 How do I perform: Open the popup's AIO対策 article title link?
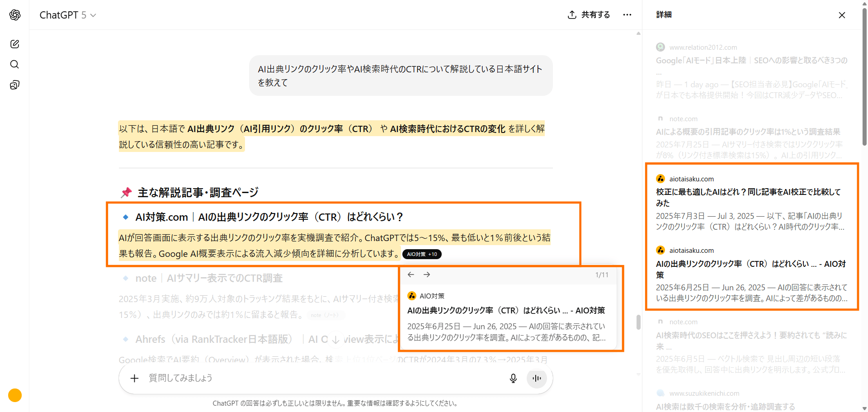click(506, 311)
